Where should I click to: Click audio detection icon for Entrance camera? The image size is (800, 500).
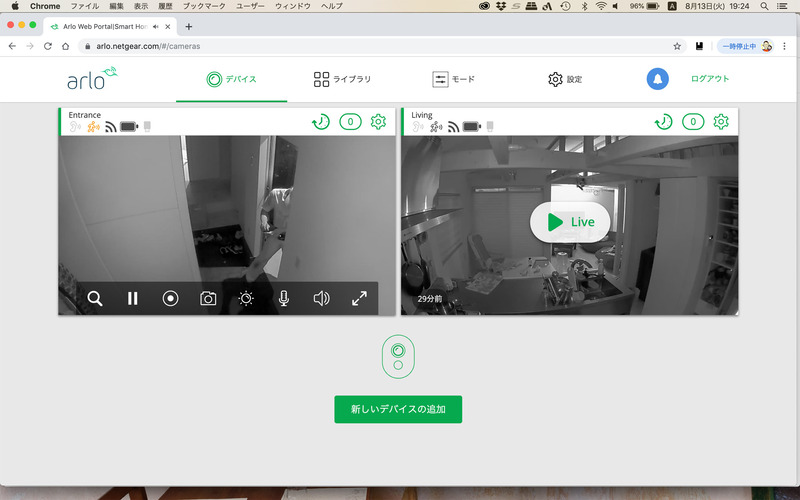point(75,127)
